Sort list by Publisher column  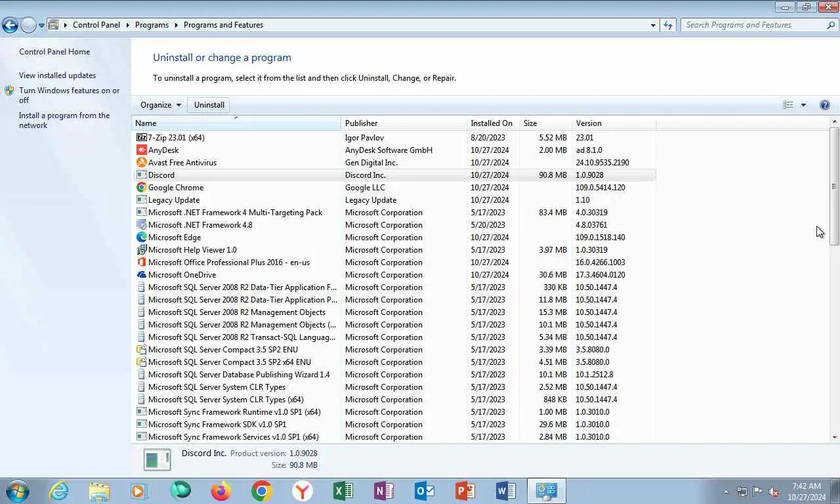click(404, 123)
